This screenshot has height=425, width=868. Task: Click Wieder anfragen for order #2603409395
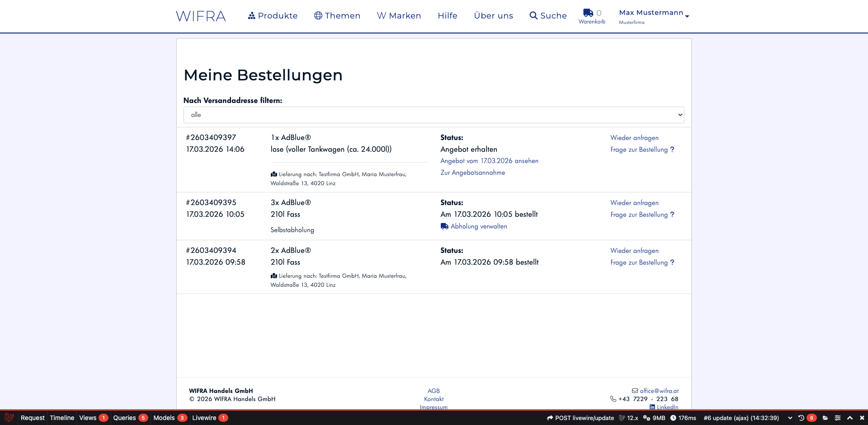(x=634, y=203)
